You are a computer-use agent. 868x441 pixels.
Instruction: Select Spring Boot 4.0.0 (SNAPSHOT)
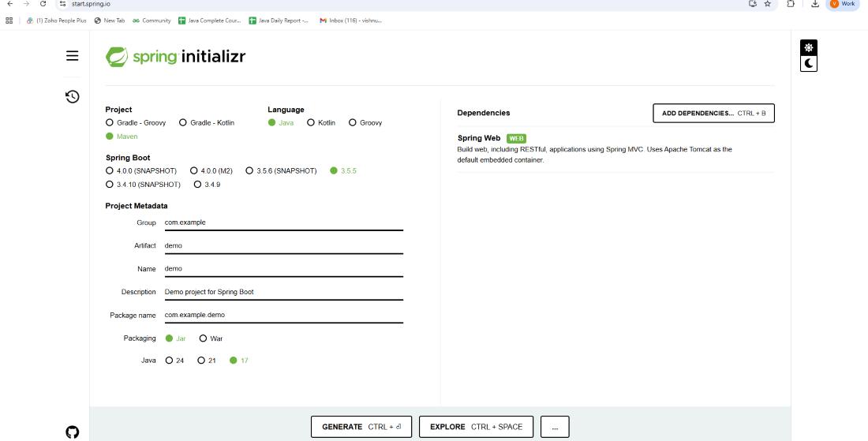click(141, 171)
